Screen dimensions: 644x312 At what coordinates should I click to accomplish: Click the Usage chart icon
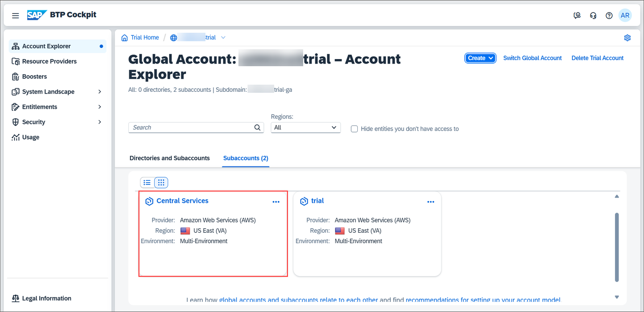pyautogui.click(x=15, y=137)
